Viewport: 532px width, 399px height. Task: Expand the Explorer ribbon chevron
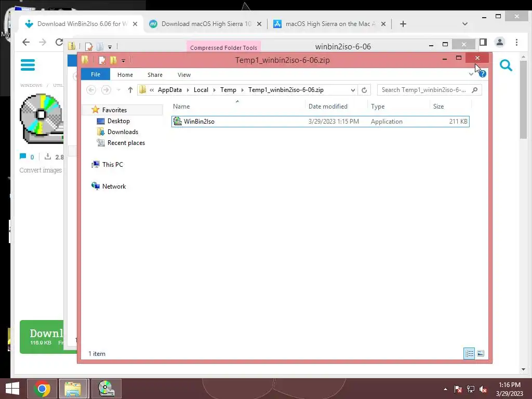(x=471, y=74)
